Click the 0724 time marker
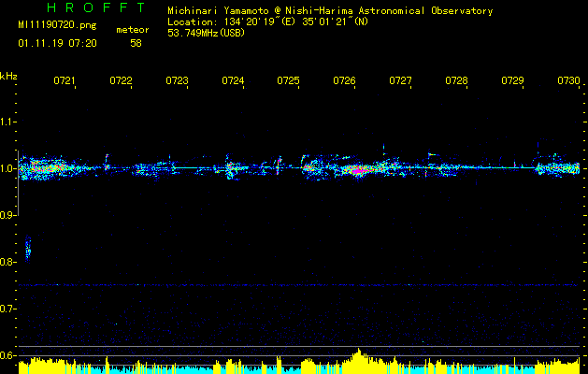The image size is (588, 374). tap(233, 80)
